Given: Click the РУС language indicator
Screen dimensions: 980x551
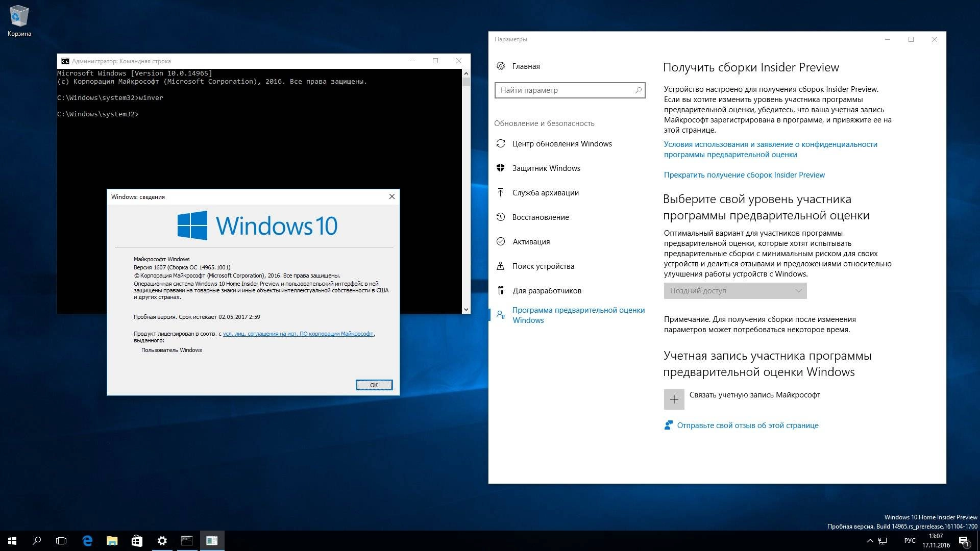Looking at the screenshot, I should pos(910,541).
